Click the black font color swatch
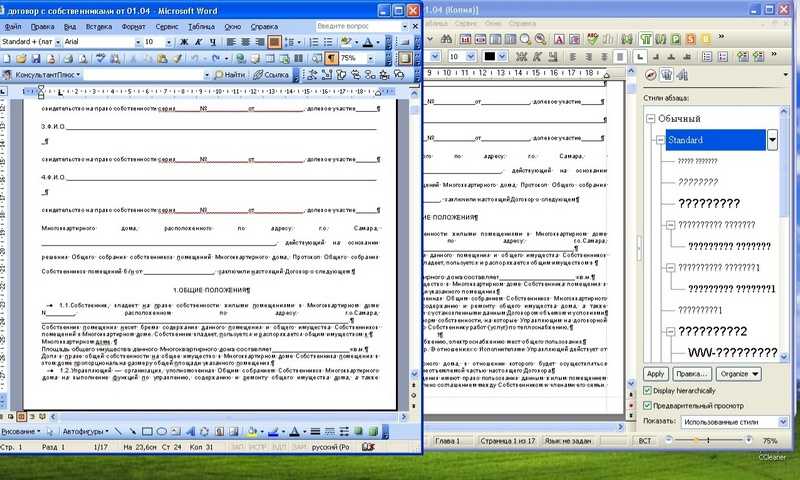Viewport: 800px width, 480px height. 491,57
